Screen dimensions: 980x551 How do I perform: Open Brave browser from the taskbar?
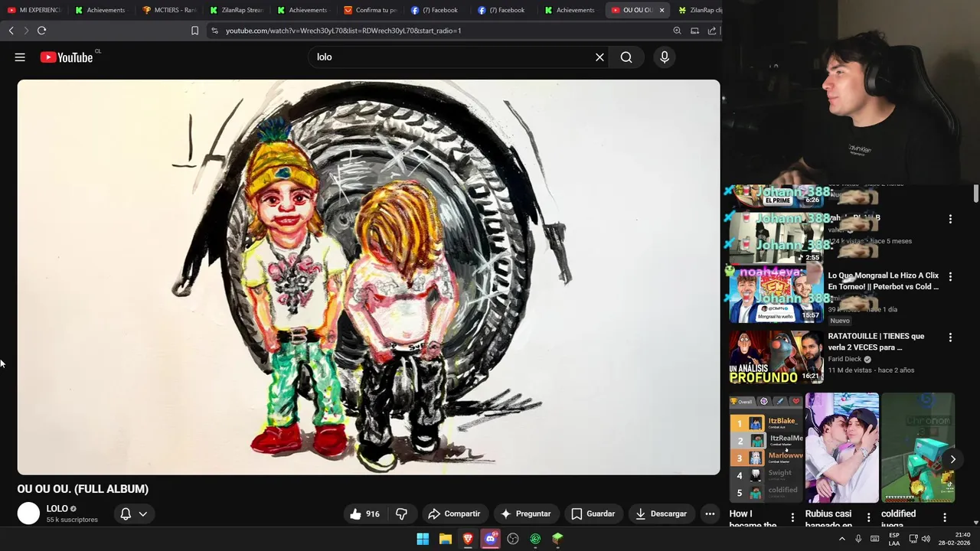[468, 539]
